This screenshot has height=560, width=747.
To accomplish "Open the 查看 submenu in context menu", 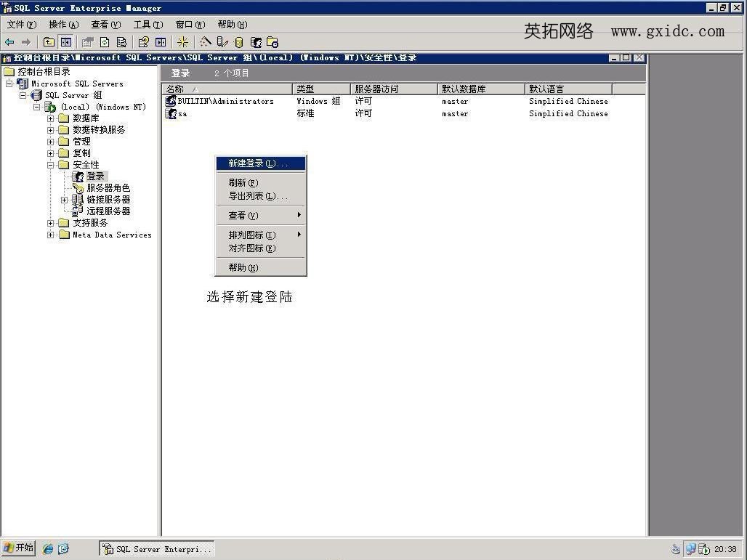I will (x=243, y=216).
